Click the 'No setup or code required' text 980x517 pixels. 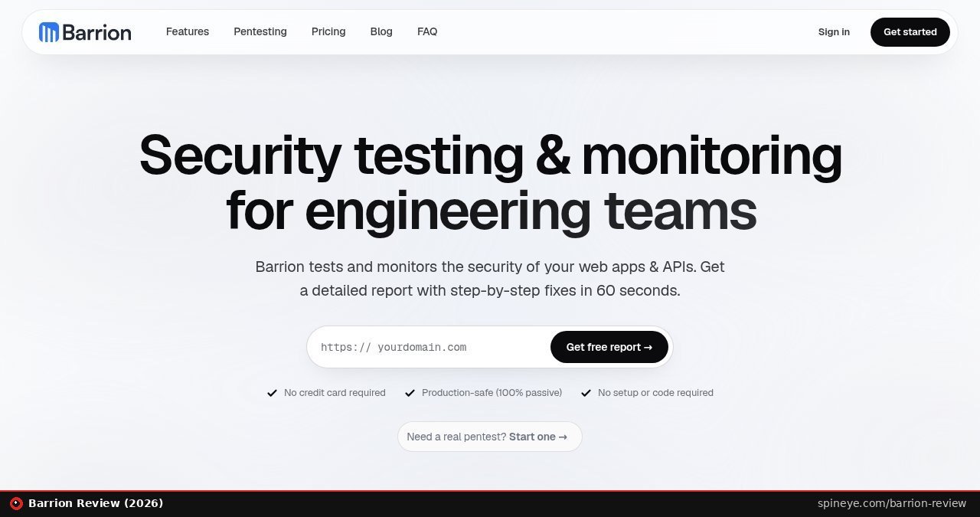655,393
